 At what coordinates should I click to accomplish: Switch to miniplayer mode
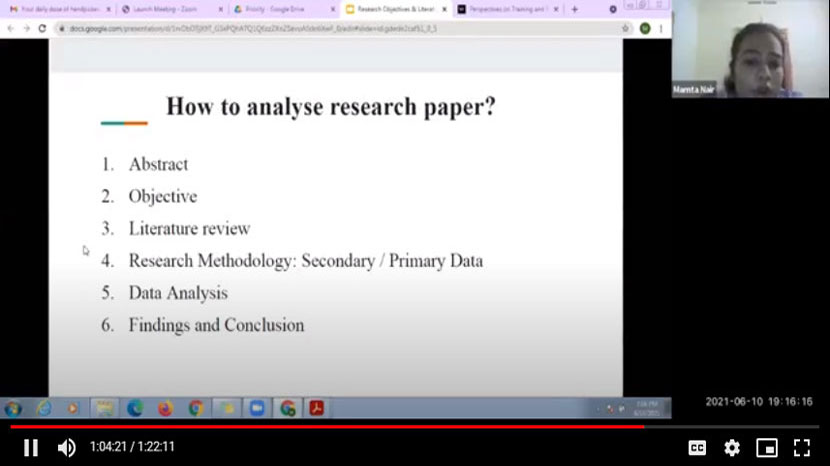pyautogui.click(x=766, y=448)
